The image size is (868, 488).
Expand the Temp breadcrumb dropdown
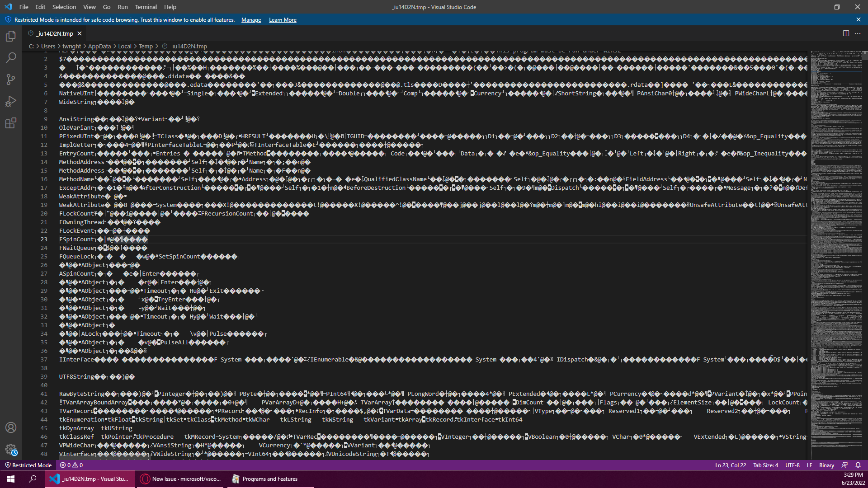(146, 46)
